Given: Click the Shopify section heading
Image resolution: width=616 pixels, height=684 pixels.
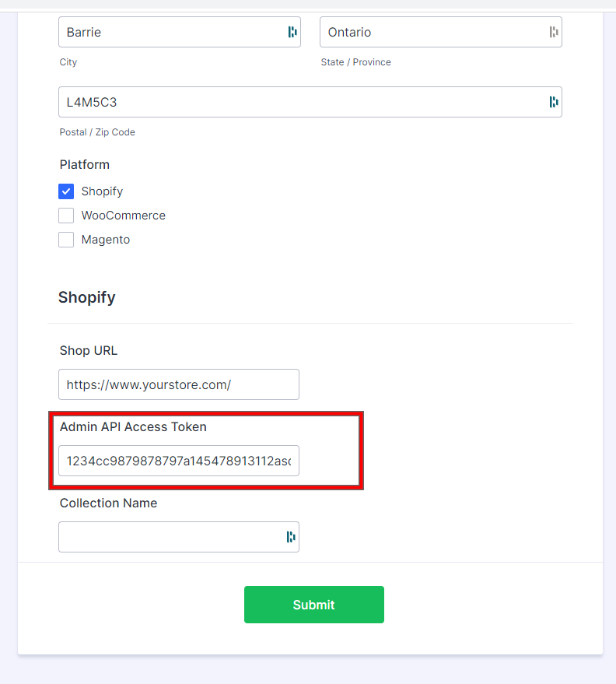Looking at the screenshot, I should 87,297.
